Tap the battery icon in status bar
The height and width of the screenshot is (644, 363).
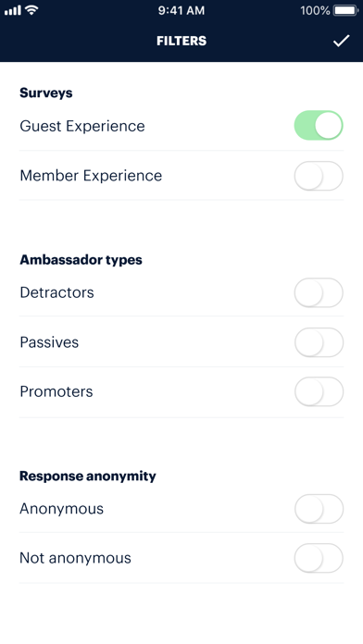[x=345, y=10]
